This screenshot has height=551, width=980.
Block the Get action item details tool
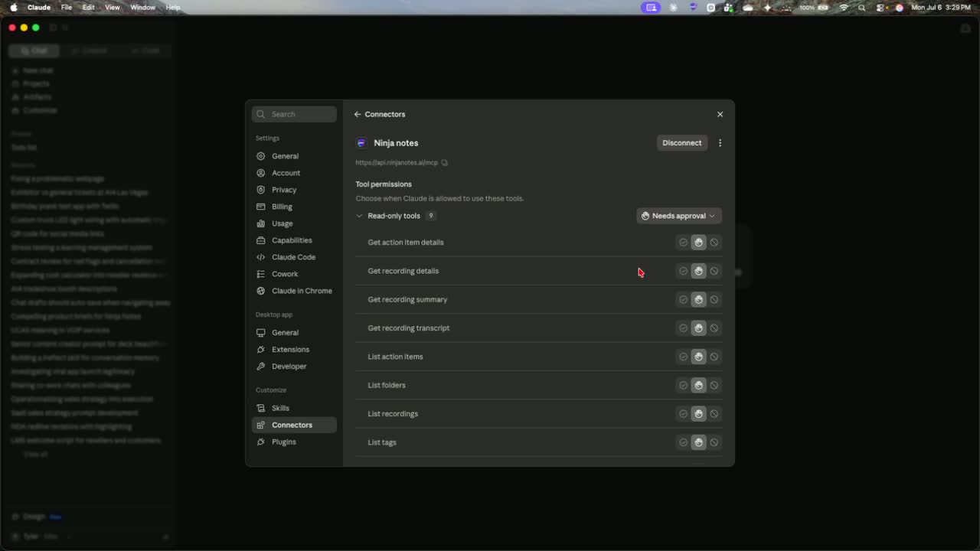(x=714, y=243)
